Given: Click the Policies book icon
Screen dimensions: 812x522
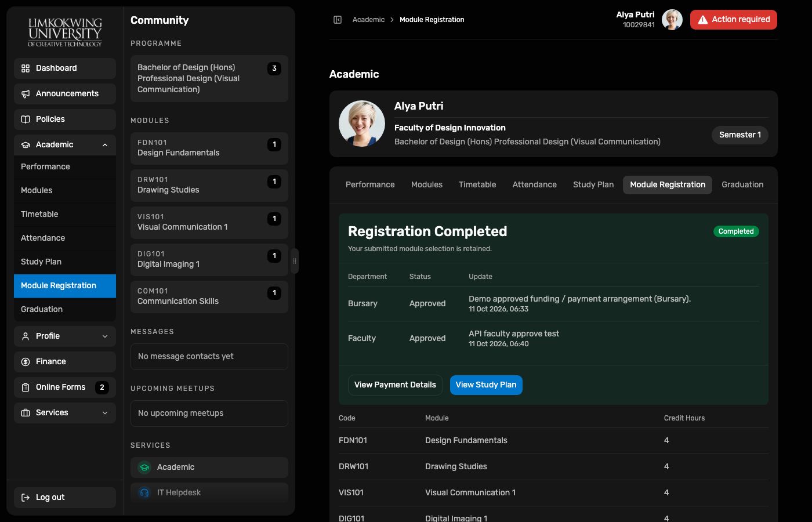Looking at the screenshot, I should tap(26, 119).
